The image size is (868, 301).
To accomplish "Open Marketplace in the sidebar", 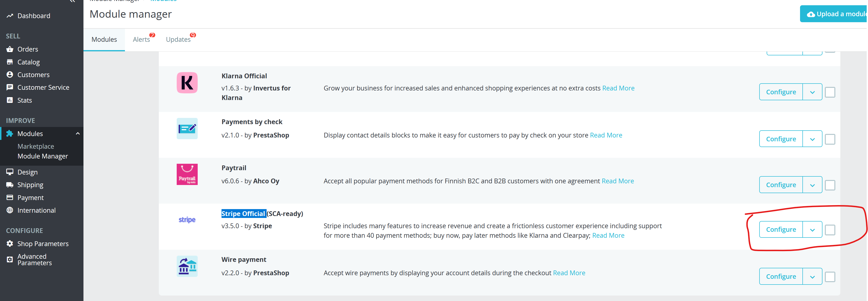I will (36, 147).
